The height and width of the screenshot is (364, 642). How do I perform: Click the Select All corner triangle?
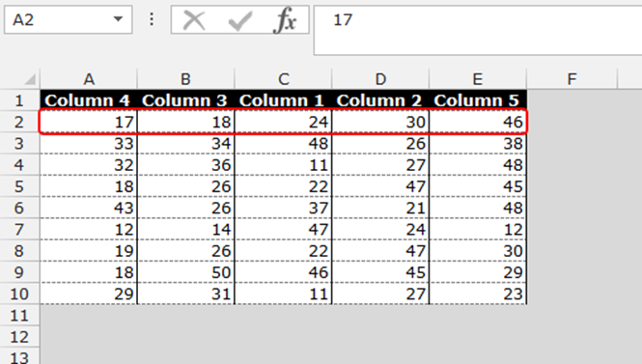point(30,78)
